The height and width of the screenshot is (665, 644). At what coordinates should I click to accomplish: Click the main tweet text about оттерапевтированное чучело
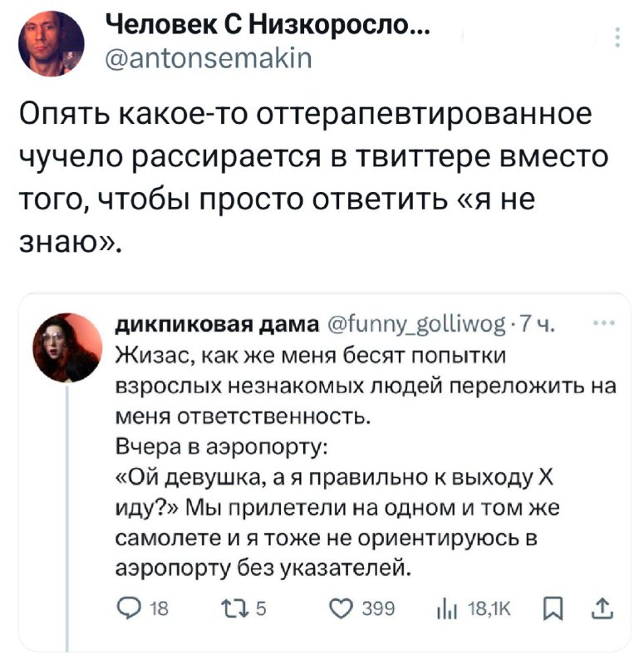314,178
